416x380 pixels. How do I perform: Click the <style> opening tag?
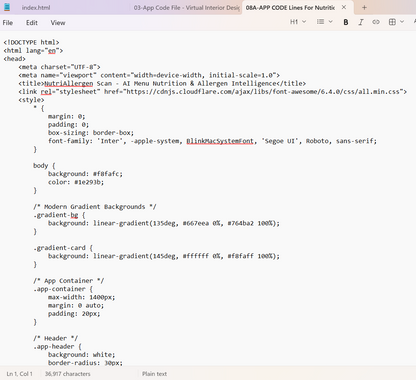(31, 100)
